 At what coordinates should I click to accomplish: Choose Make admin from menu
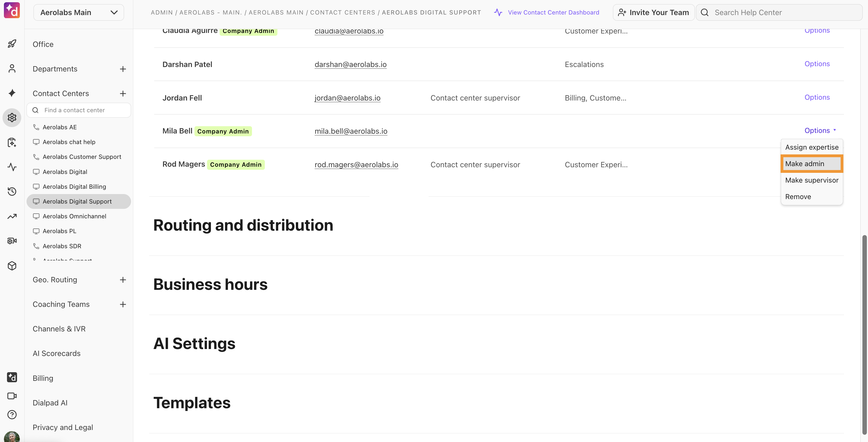tap(812, 164)
